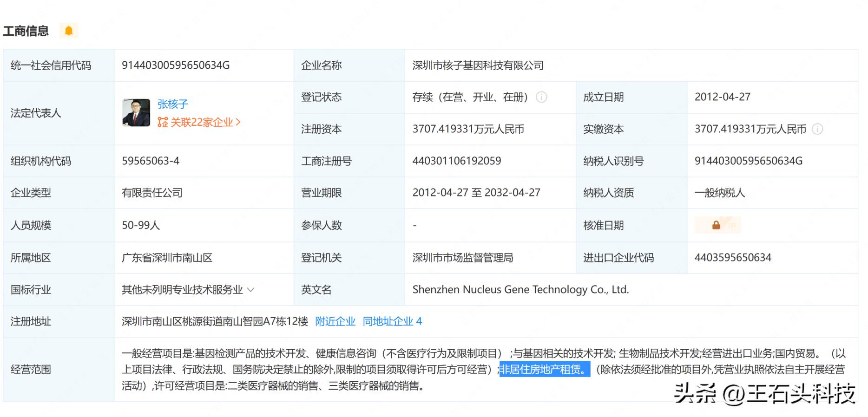Click the highlighted 非居住房地产租赁 text

pos(544,370)
